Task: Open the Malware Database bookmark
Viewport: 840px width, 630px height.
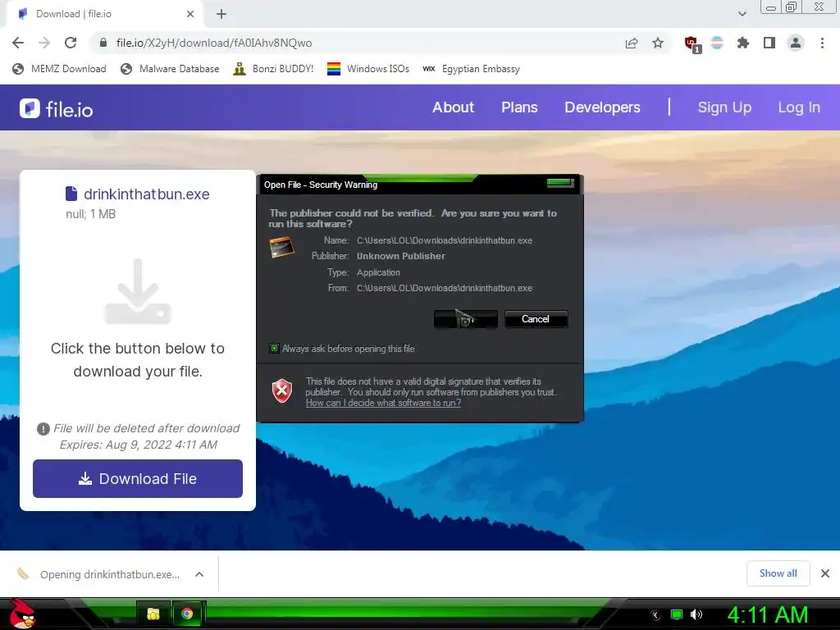Action: (x=171, y=69)
